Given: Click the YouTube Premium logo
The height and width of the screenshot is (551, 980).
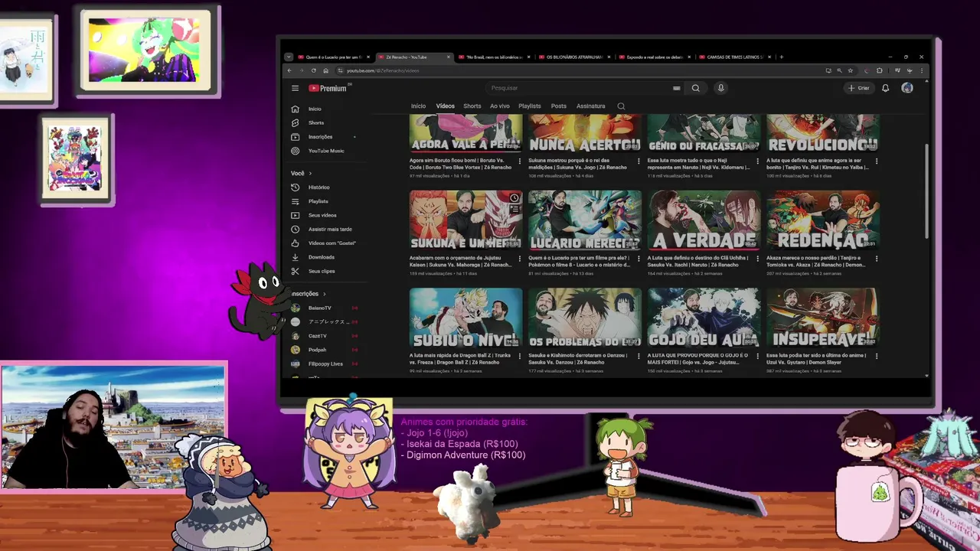Looking at the screenshot, I should click(328, 88).
